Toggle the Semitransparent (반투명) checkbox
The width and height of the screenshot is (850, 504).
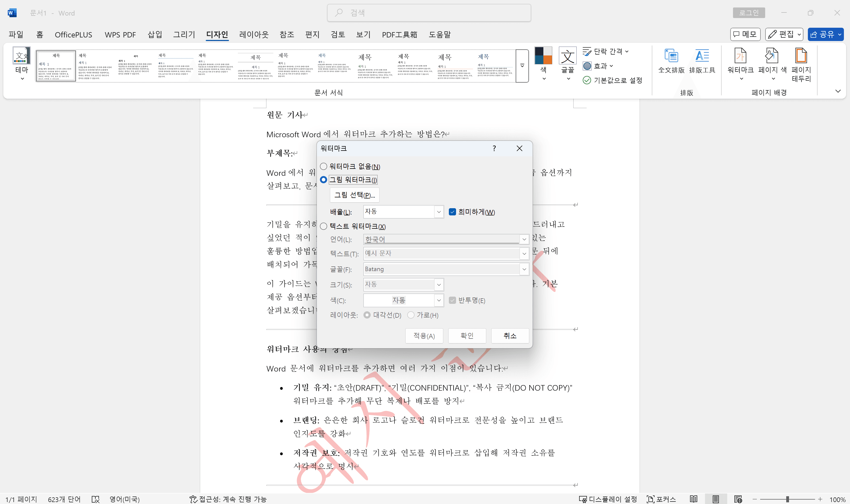point(452,300)
